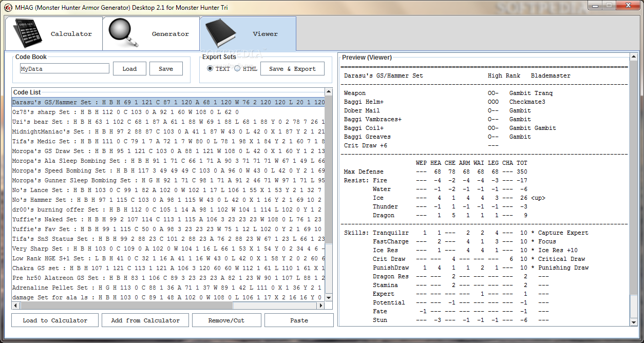Screen dimensions: 644x343
Task: Click the Load code book button
Action: [129, 69]
